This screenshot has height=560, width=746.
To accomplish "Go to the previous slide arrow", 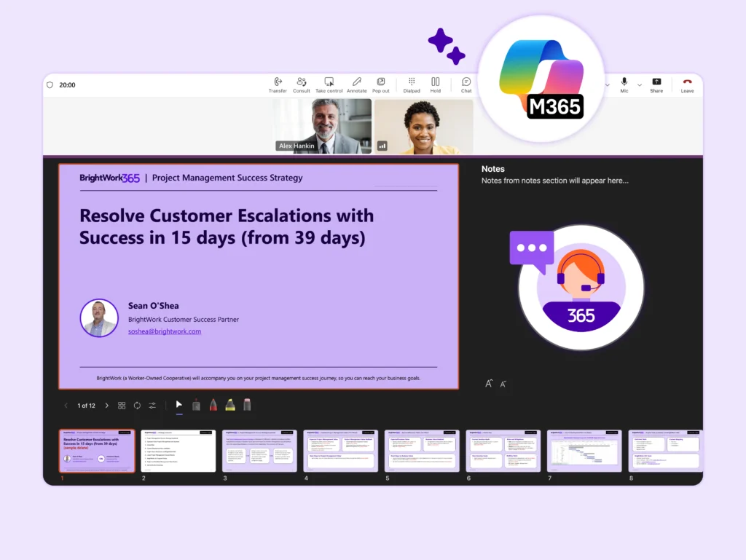I will click(x=66, y=406).
